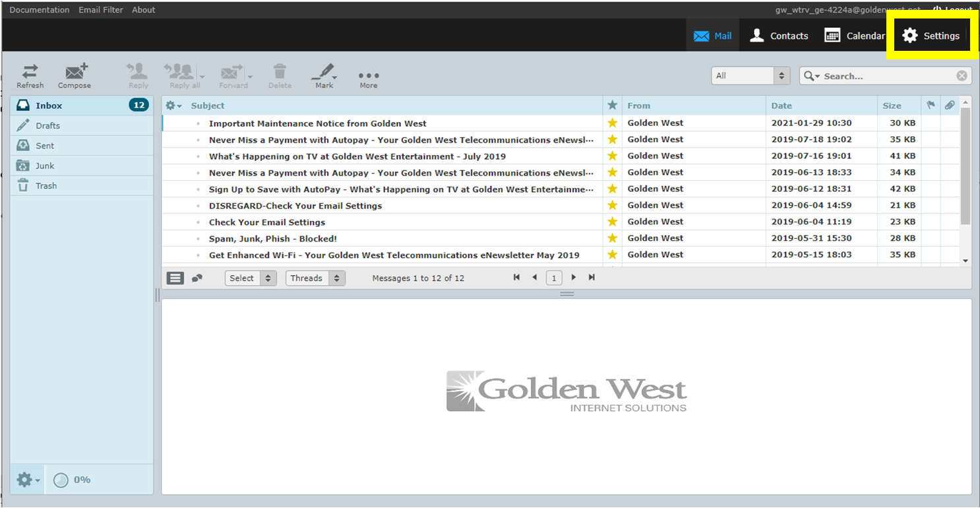Open the Sent folder

pyautogui.click(x=82, y=146)
